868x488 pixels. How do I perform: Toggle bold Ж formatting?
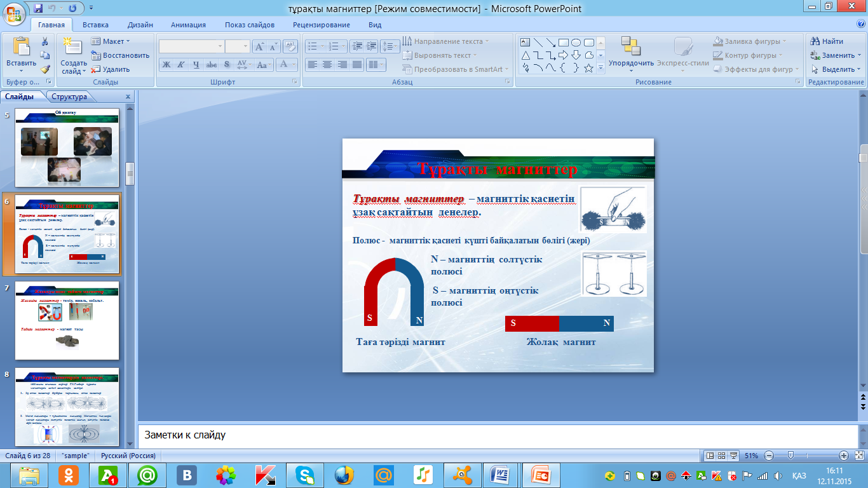(x=166, y=64)
